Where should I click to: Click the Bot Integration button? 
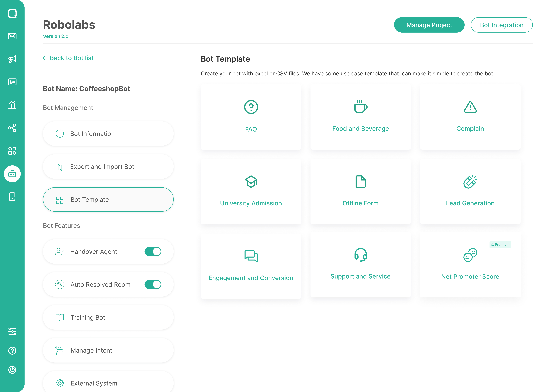501,25
